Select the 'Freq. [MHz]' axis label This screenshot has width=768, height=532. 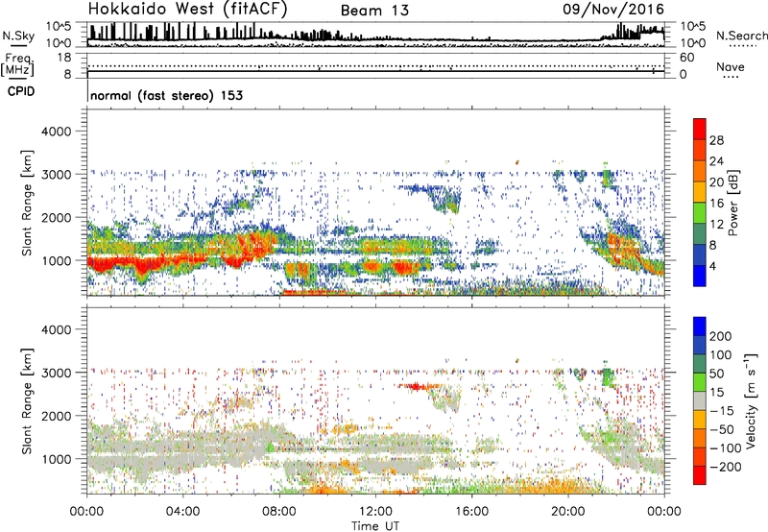[x=18, y=64]
